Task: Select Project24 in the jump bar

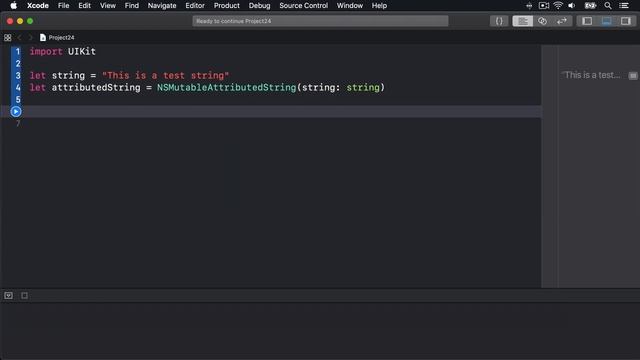Action: pyautogui.click(x=57, y=38)
